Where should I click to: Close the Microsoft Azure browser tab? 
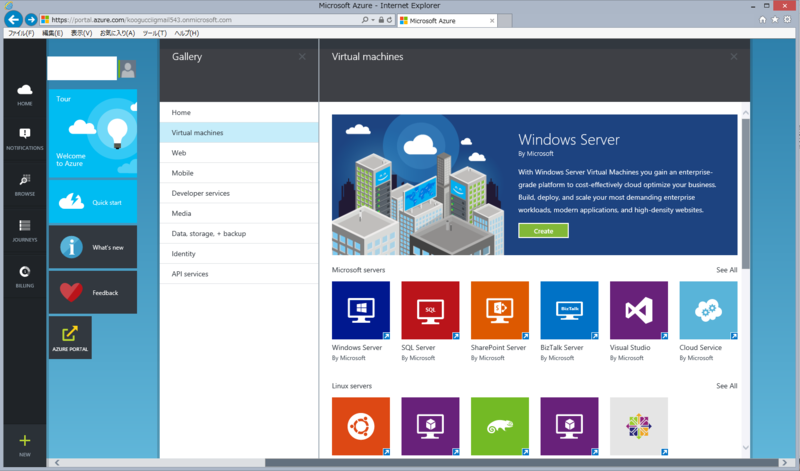tap(492, 20)
